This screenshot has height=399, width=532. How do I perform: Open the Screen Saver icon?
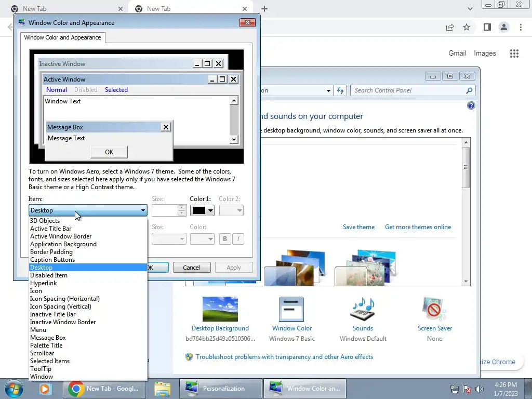click(435, 309)
